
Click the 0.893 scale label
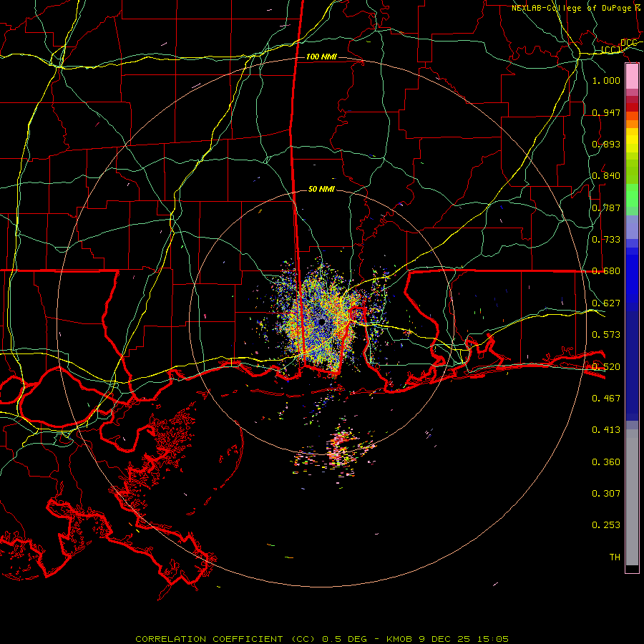click(x=606, y=144)
